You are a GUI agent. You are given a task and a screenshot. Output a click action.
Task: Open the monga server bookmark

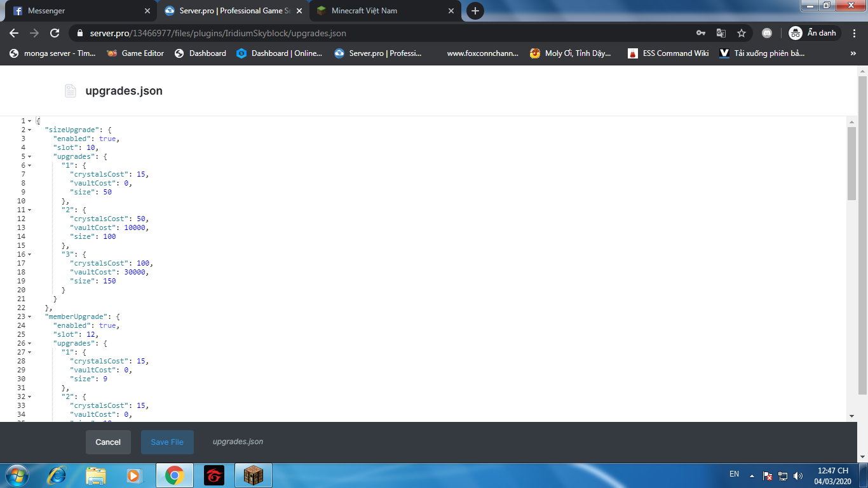[53, 53]
